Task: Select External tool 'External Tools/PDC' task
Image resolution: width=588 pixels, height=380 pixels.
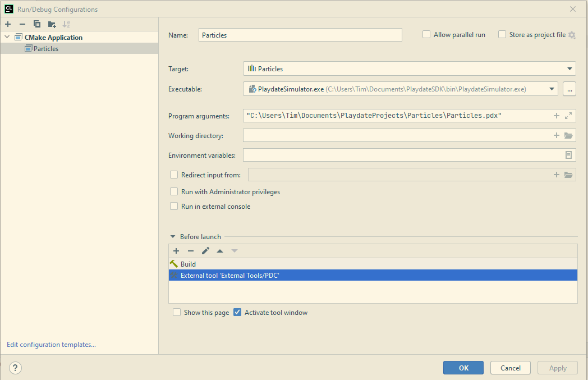Action: click(373, 276)
